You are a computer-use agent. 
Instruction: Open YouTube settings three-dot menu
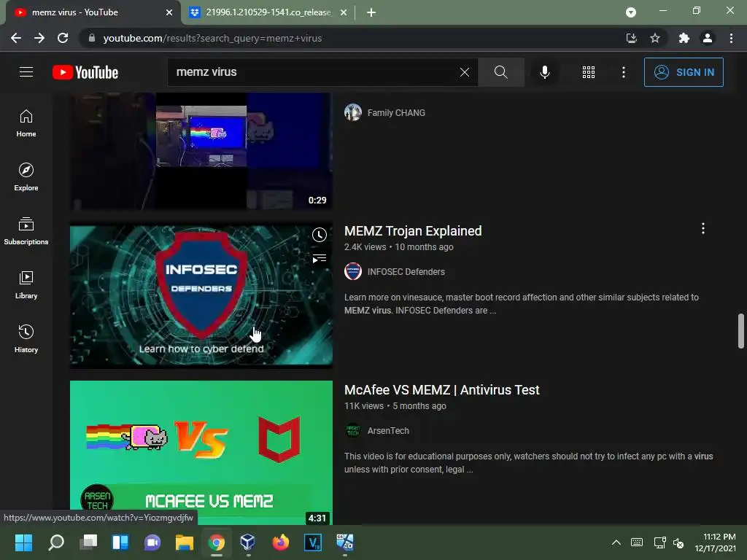point(623,72)
